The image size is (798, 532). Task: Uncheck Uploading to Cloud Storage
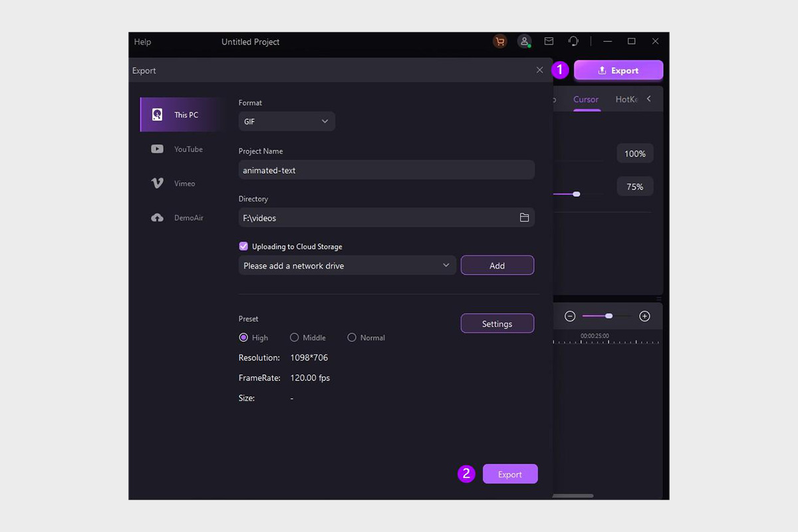coord(243,246)
